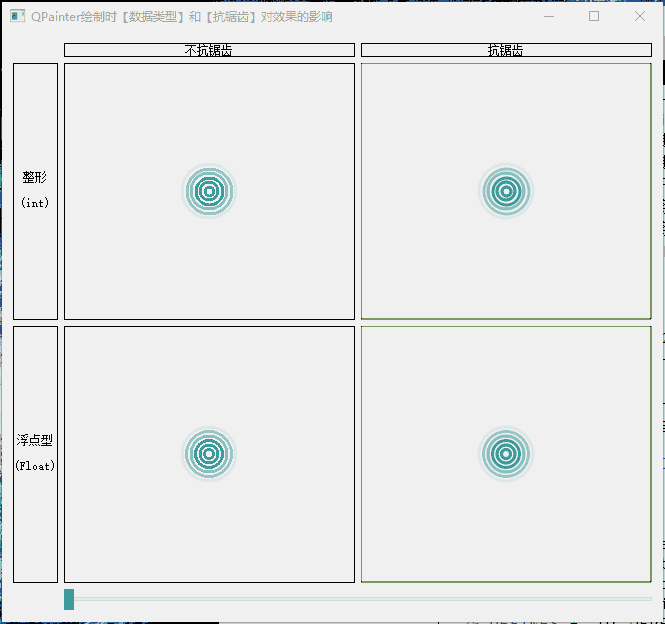665x624 pixels.
Task: Click the '整形 (int)' row label
Action: (x=35, y=191)
